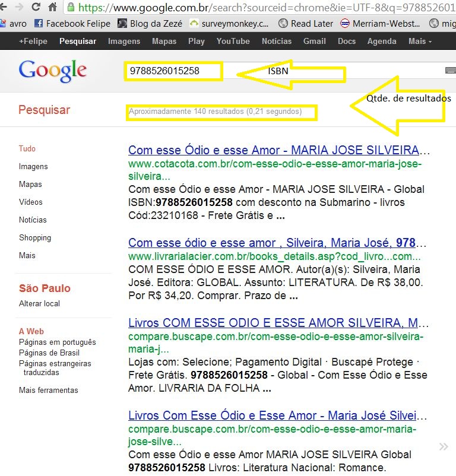Click the browser address bar URL

[x=267, y=7]
